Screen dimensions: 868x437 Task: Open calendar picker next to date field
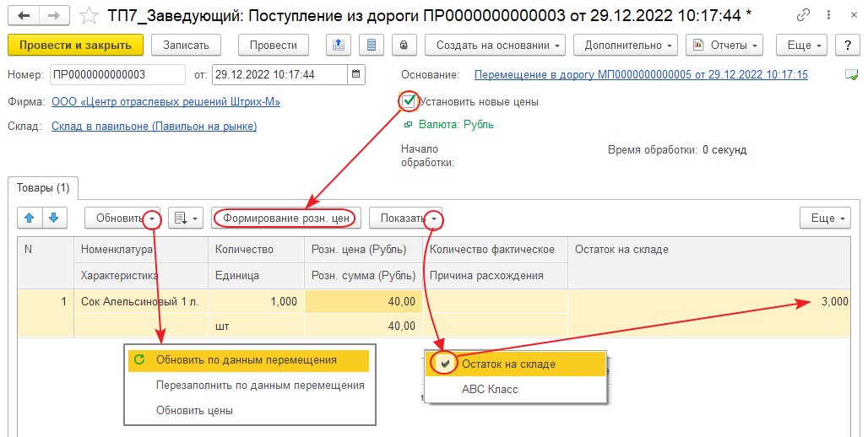[356, 74]
